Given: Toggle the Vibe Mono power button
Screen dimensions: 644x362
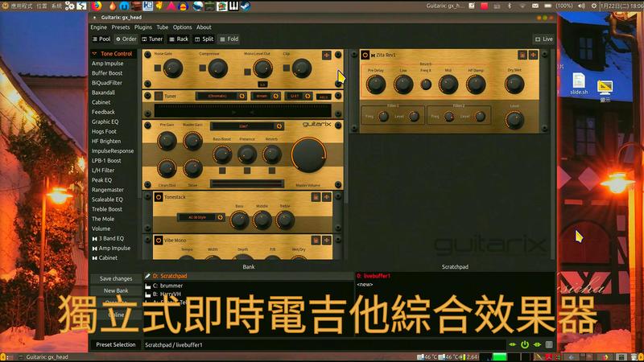Looking at the screenshot, I should point(159,241).
